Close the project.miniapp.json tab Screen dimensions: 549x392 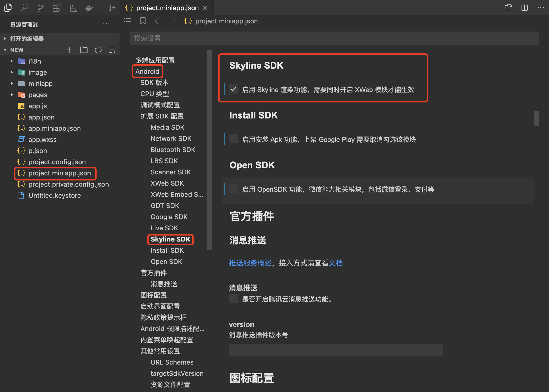click(205, 8)
